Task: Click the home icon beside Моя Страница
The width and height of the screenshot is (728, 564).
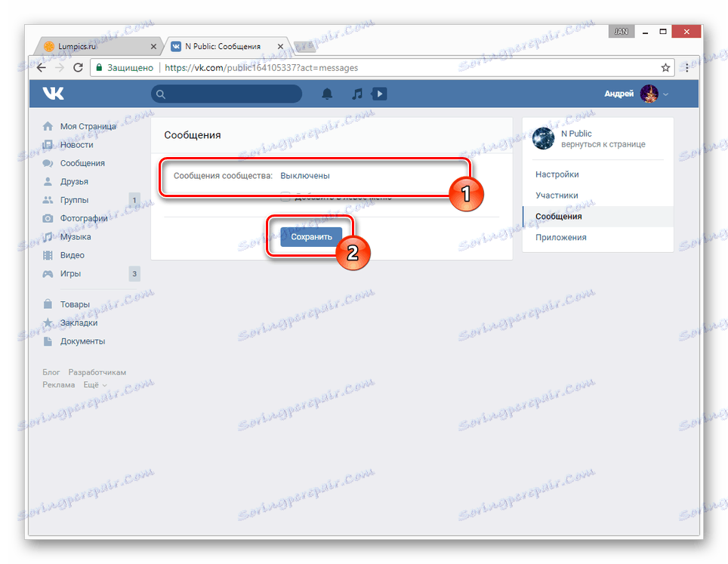Action: (x=48, y=126)
